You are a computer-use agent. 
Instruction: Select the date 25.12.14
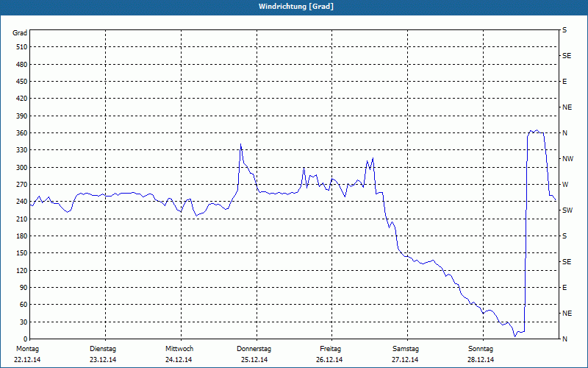tap(254, 360)
